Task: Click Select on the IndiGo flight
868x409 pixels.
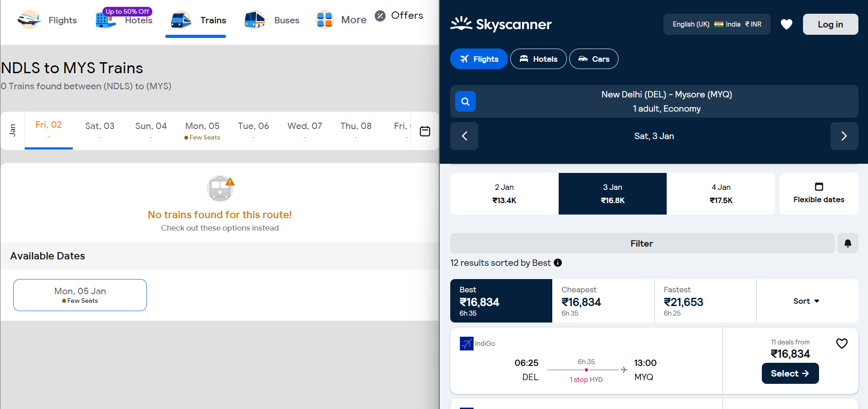Action: pyautogui.click(x=790, y=373)
